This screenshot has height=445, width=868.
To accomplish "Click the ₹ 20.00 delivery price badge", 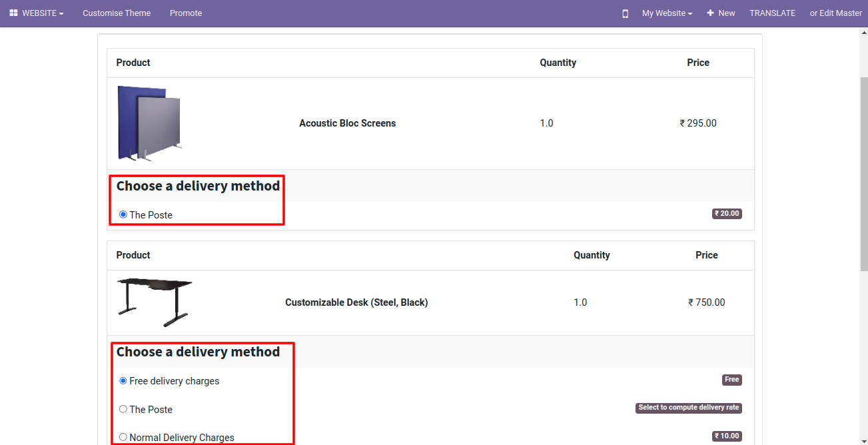I will tap(727, 214).
